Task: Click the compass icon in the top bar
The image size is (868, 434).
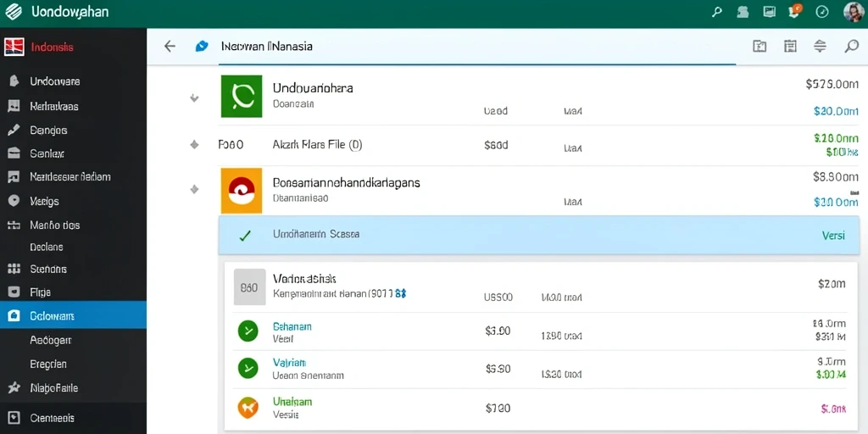Action: point(822,12)
